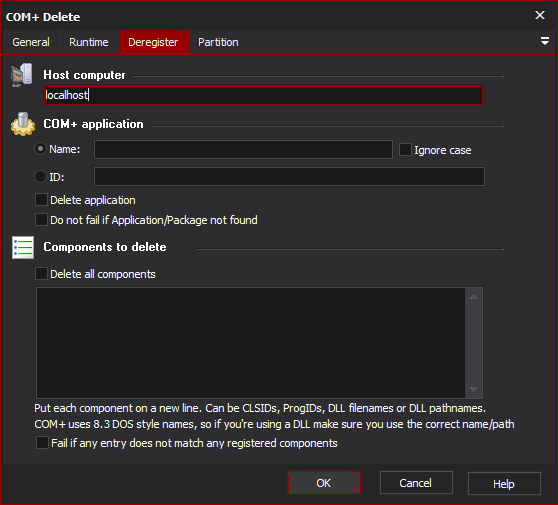Click the Components to delete heading
Image resolution: width=558 pixels, height=505 pixels.
click(x=105, y=247)
